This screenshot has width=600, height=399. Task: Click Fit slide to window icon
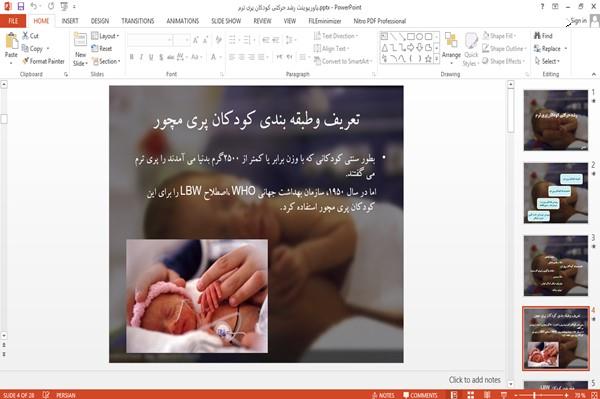[x=594, y=395]
